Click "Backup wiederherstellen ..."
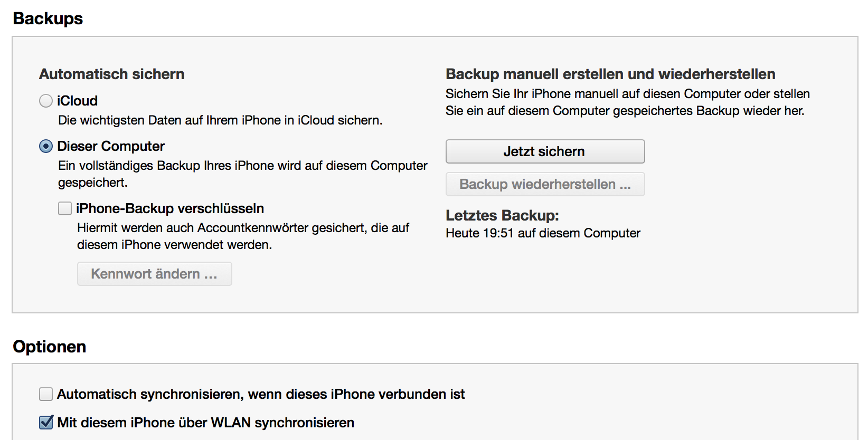This screenshot has height=440, width=868. tap(544, 184)
